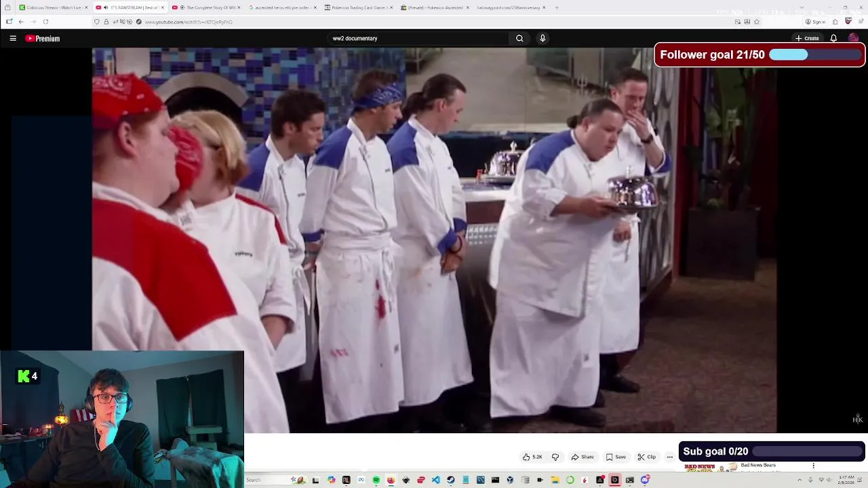
Task: Go back in browser history
Action: [x=21, y=22]
